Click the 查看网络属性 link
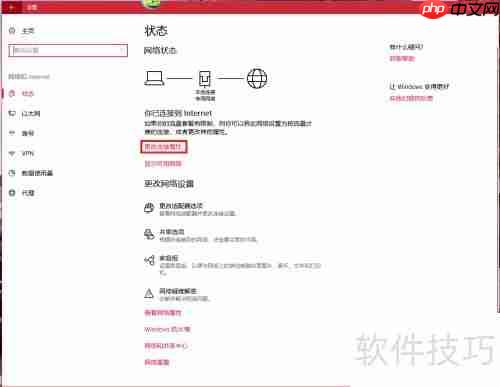Viewport: 500px width, 387px height. pyautogui.click(x=163, y=313)
